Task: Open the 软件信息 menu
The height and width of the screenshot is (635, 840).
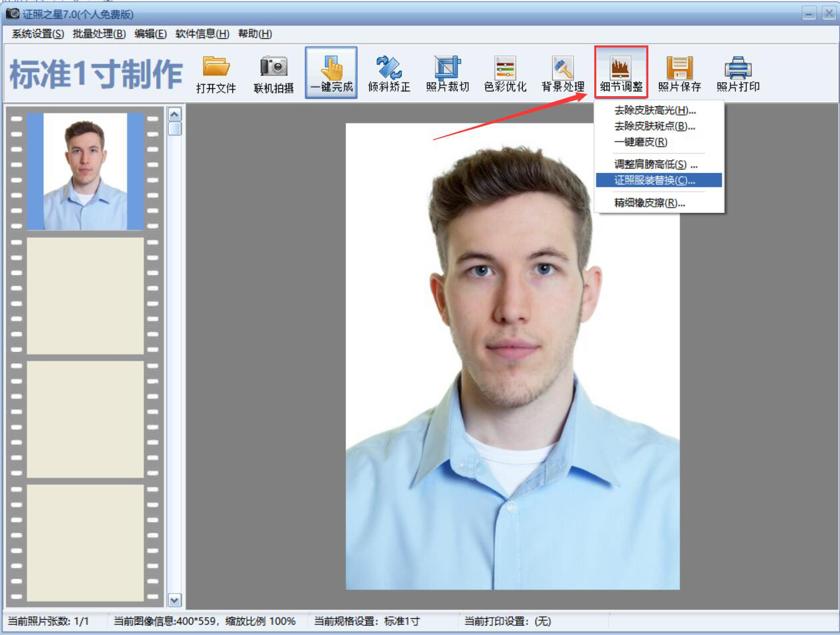Action: (202, 34)
